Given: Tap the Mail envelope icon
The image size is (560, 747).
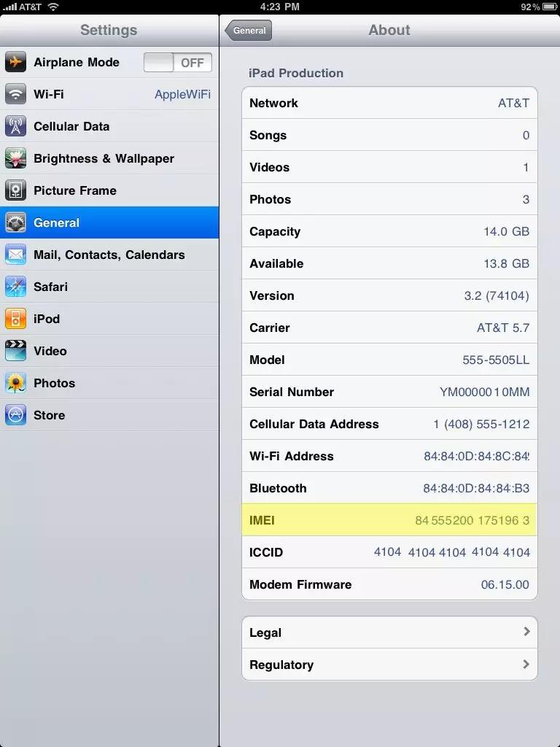Looking at the screenshot, I should (16, 255).
